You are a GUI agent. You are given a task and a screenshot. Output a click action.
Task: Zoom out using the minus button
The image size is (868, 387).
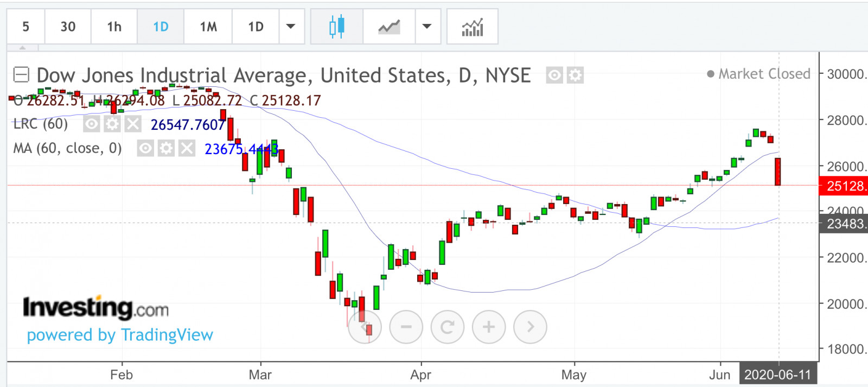pos(406,327)
